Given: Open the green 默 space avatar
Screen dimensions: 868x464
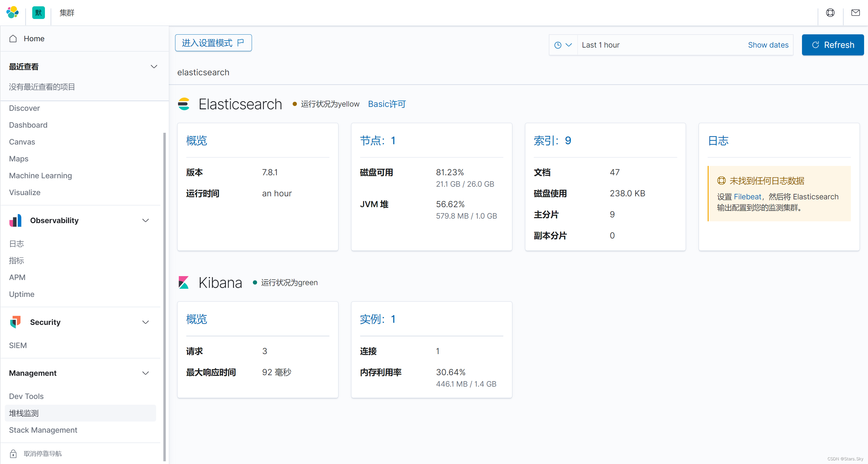Looking at the screenshot, I should click(x=38, y=12).
